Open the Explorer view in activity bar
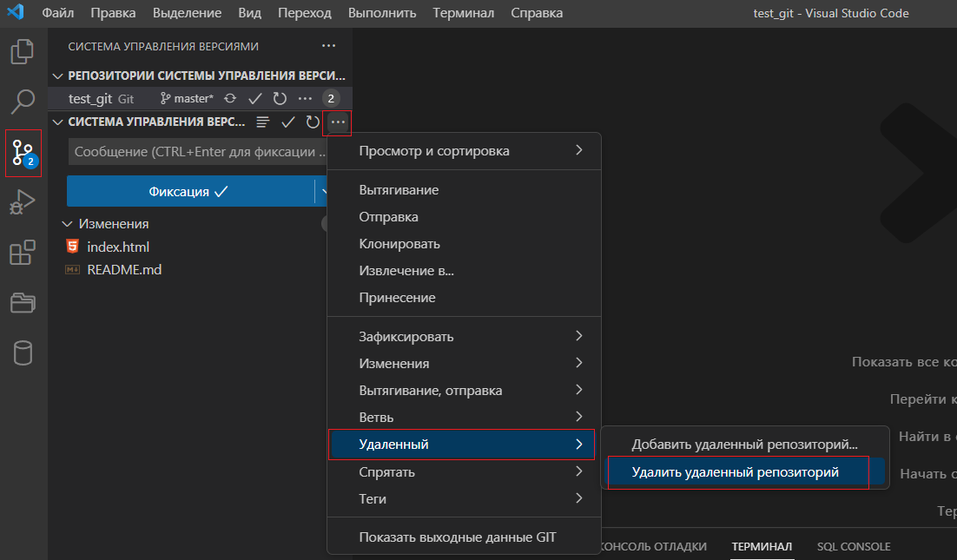The width and height of the screenshot is (957, 560). coord(23,51)
